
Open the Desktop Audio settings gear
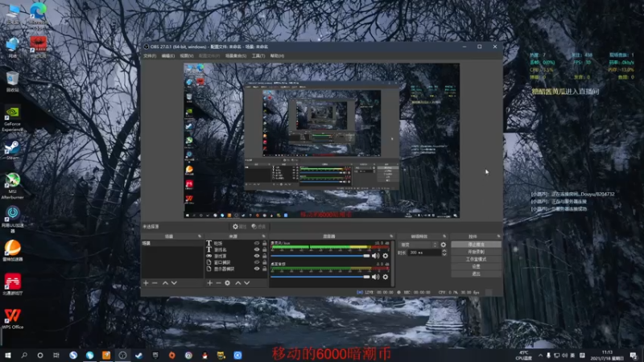coord(386,277)
